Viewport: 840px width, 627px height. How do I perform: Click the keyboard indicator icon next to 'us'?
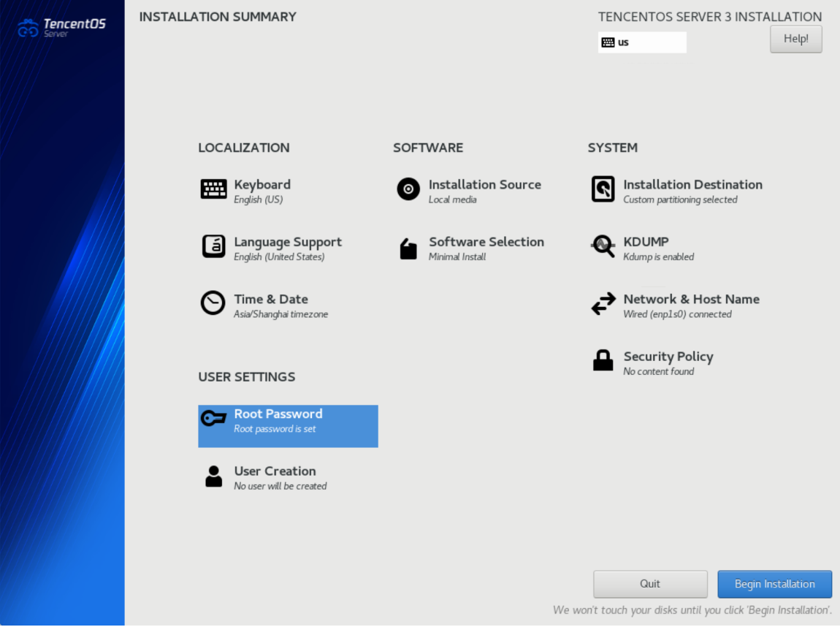point(608,42)
